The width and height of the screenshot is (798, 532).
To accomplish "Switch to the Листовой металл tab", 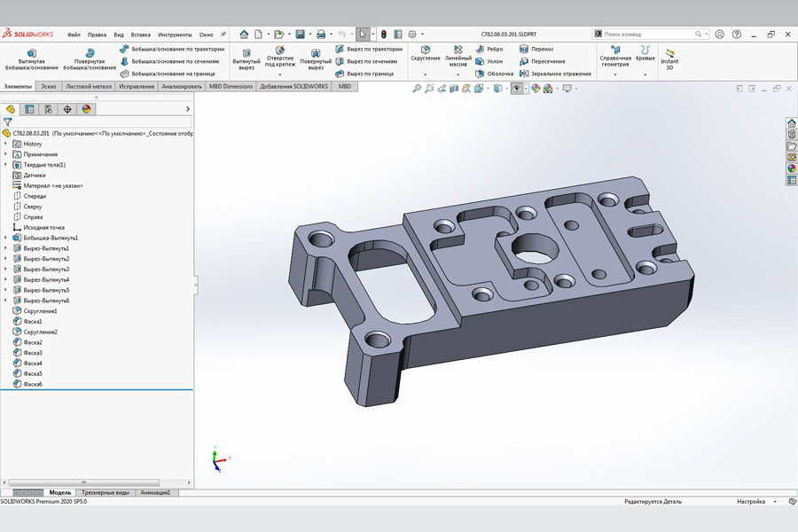I will (89, 87).
